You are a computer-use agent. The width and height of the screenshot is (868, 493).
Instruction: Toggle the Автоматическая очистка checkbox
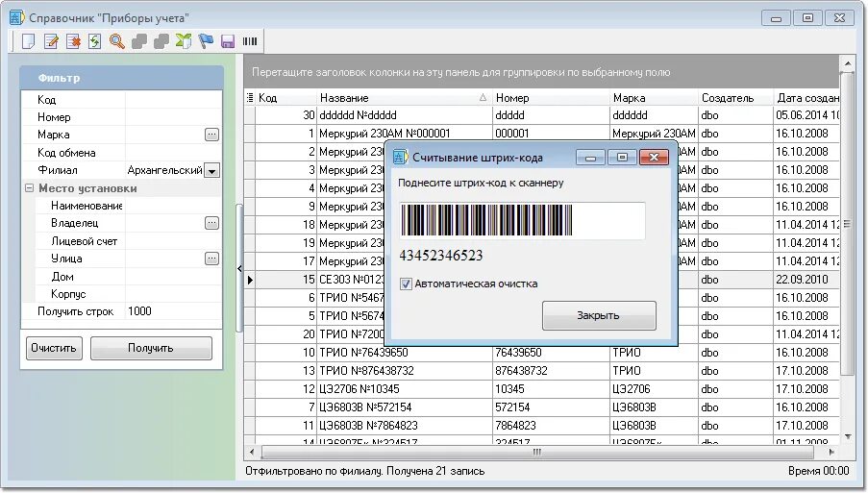click(x=406, y=283)
